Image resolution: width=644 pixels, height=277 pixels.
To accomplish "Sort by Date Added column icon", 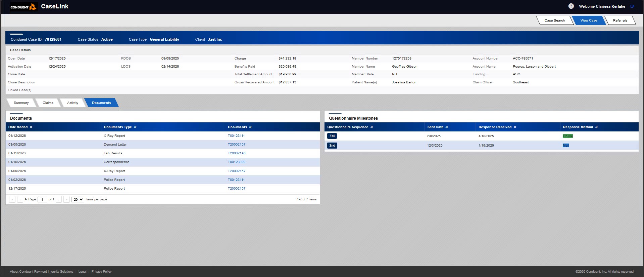I will (x=31, y=127).
